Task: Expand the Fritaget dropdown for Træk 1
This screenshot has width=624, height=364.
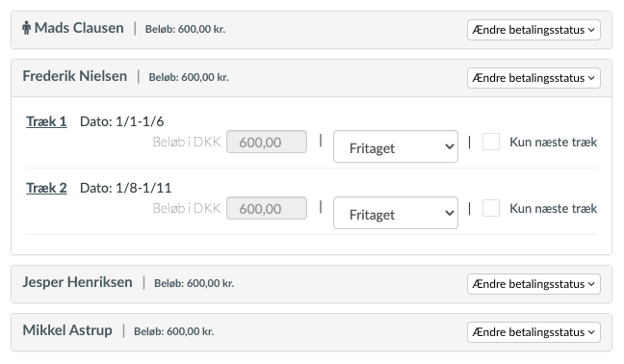Action: click(x=396, y=146)
